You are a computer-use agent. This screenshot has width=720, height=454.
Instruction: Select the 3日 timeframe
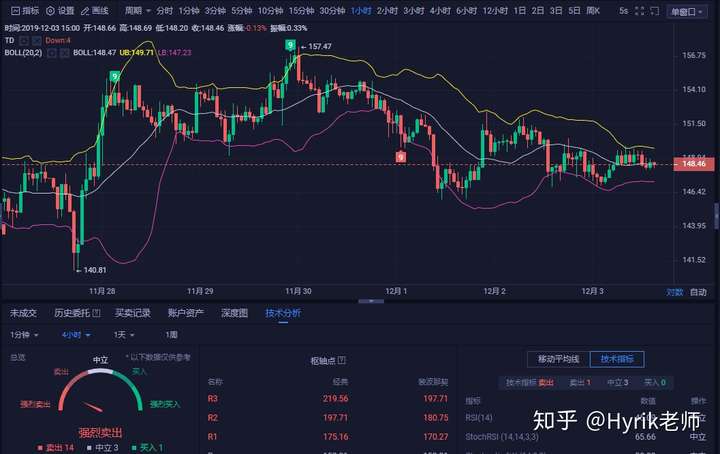pyautogui.click(x=556, y=11)
